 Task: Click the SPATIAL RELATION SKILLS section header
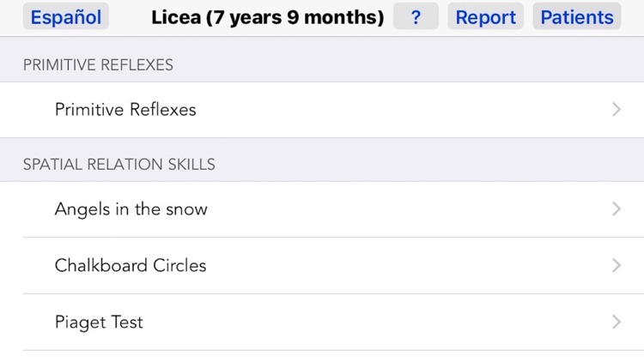coord(119,165)
